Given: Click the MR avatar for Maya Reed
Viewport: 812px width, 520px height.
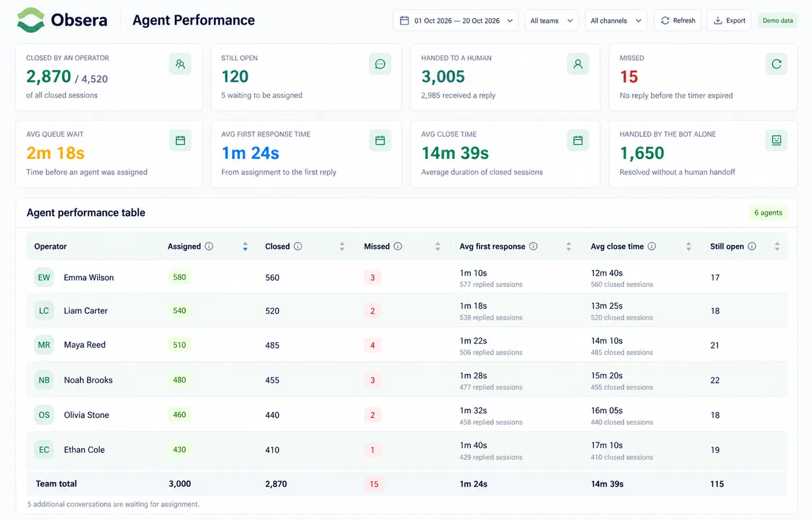Looking at the screenshot, I should (x=44, y=345).
